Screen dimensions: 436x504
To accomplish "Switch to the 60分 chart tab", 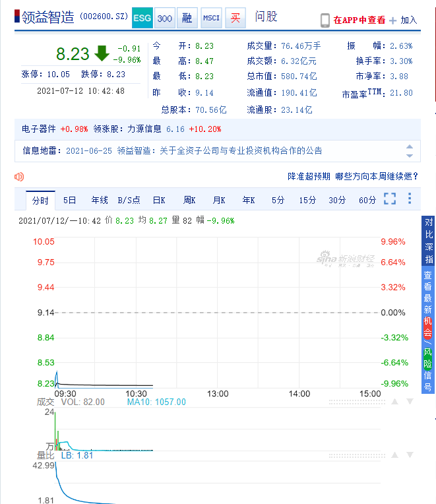I will (367, 201).
